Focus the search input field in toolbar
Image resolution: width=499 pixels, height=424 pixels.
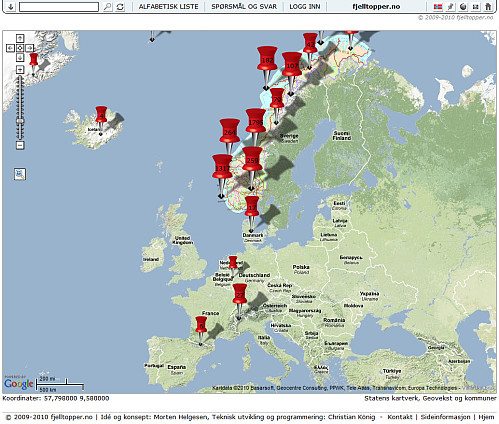[59, 7]
